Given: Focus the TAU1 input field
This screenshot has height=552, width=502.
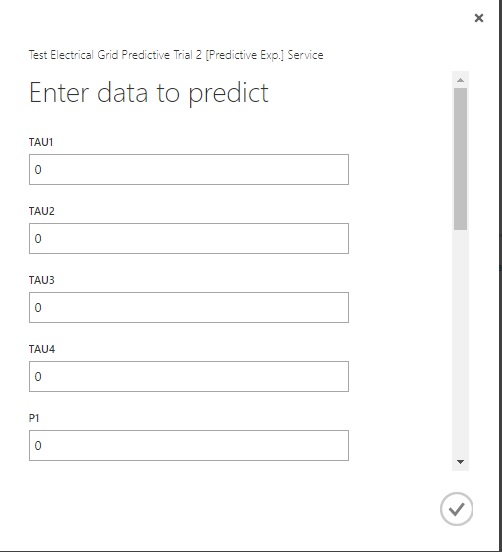Looking at the screenshot, I should 189,169.
